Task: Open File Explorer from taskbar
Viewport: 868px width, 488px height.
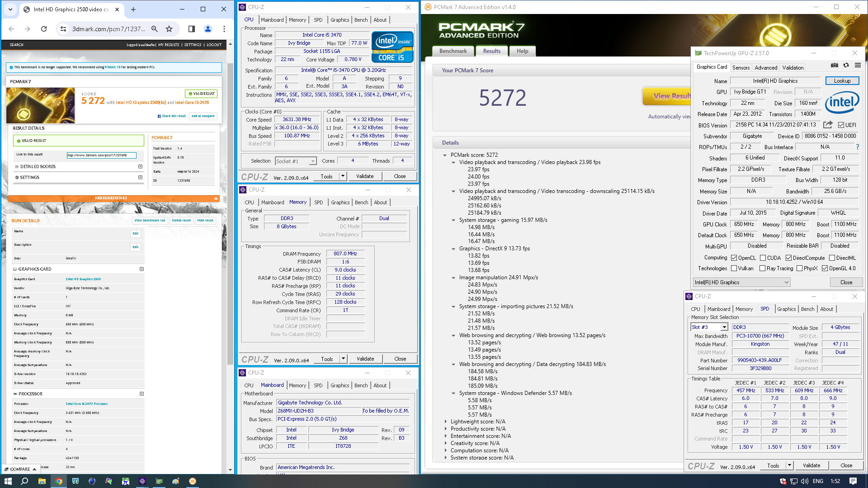Action: 42,481
